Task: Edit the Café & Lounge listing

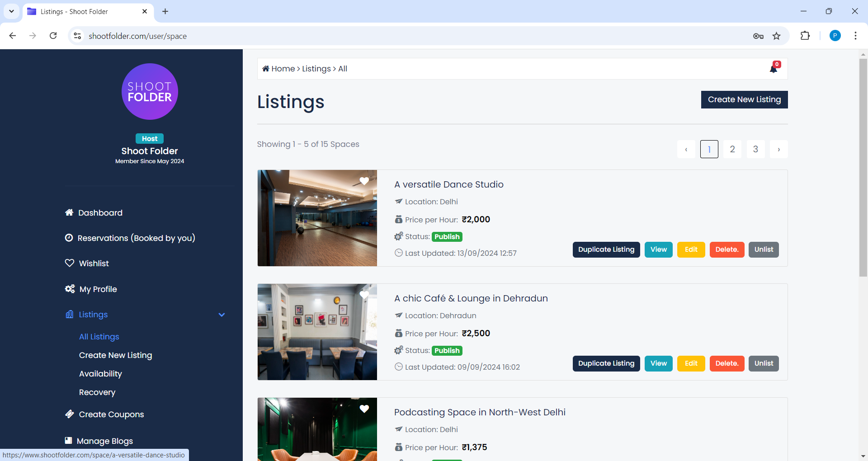Action: click(x=691, y=363)
